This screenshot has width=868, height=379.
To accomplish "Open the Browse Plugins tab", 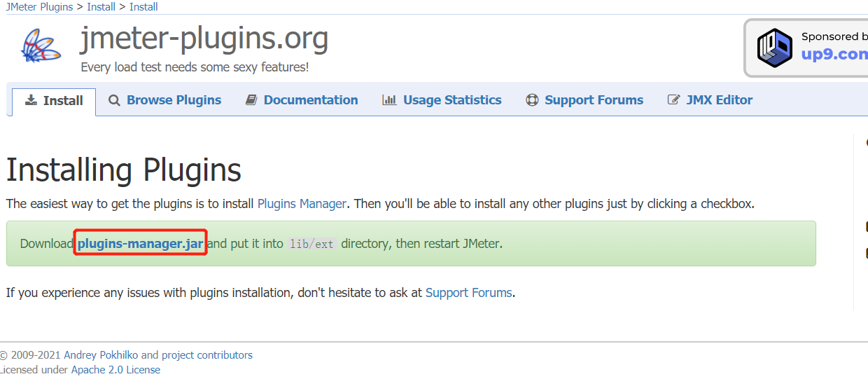I will 165,100.
